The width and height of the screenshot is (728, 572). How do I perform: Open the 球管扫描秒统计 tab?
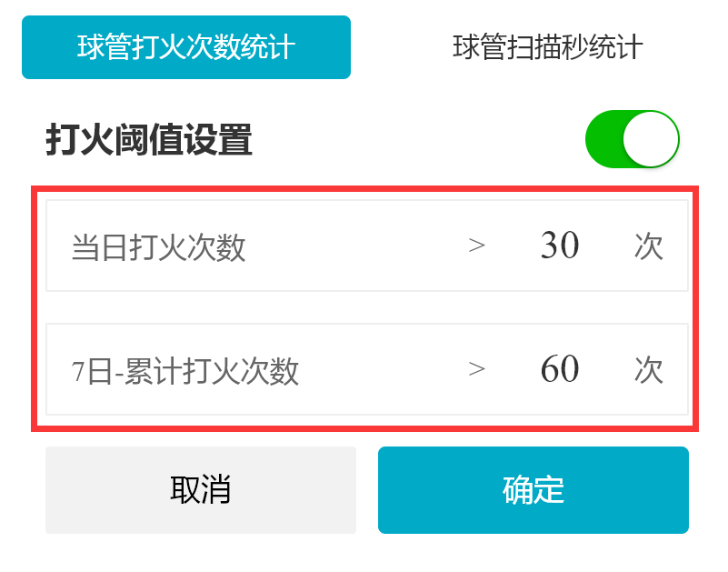[547, 47]
